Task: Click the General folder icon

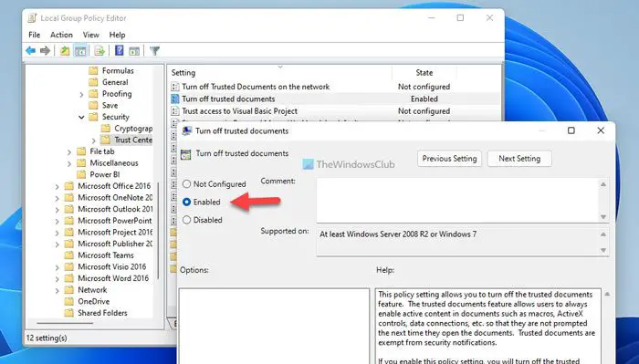Action: pyautogui.click(x=93, y=82)
